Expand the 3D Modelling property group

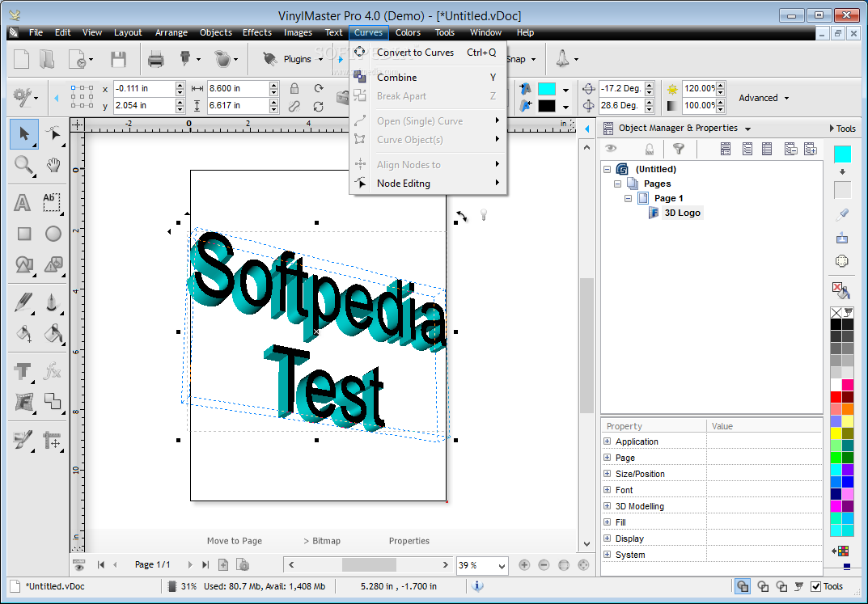tap(608, 506)
